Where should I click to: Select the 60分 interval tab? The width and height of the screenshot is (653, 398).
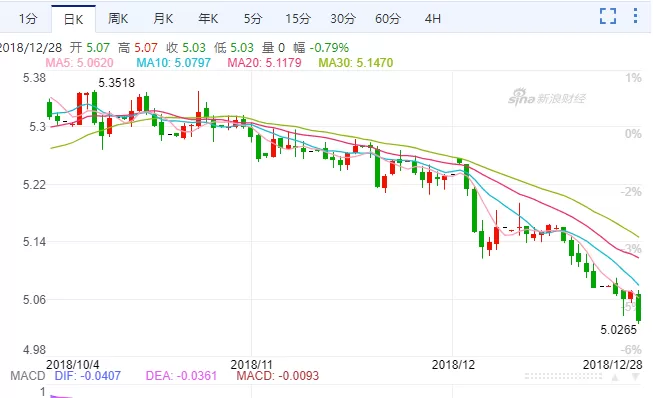pos(388,19)
